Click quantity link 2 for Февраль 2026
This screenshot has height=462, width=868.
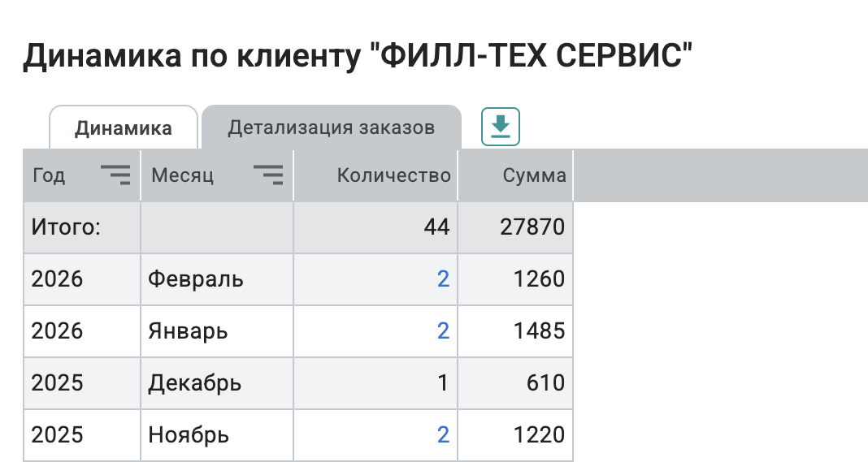[443, 279]
